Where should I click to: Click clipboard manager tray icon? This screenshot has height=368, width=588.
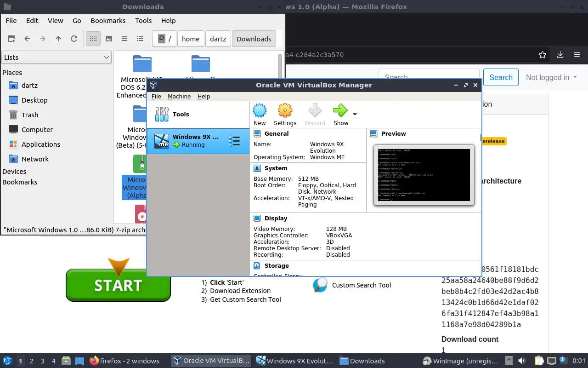point(539,361)
